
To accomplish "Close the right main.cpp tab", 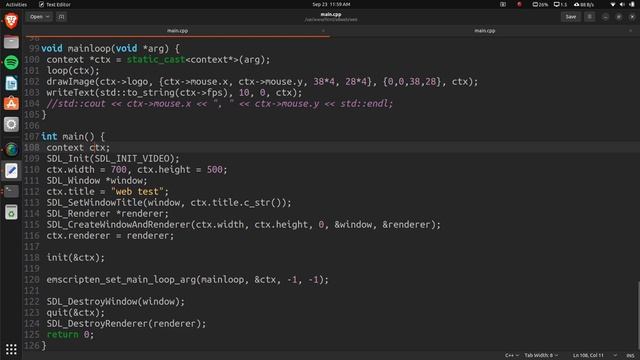I will 630,31.
